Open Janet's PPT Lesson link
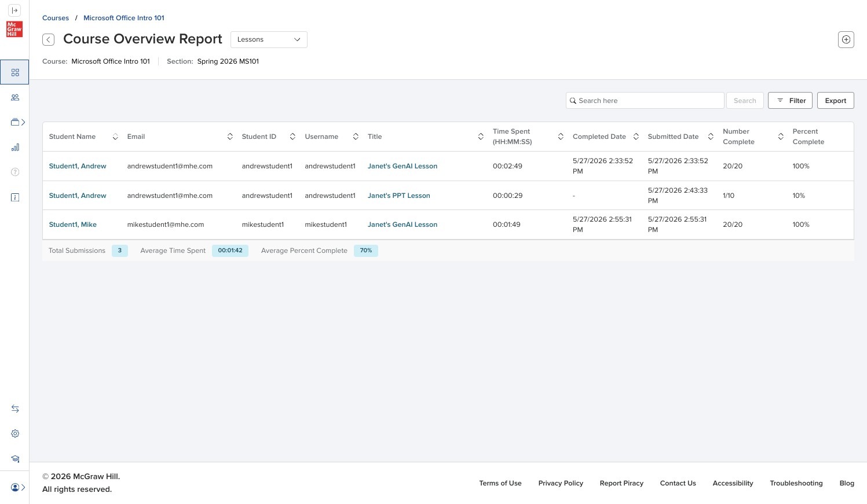 pos(399,196)
